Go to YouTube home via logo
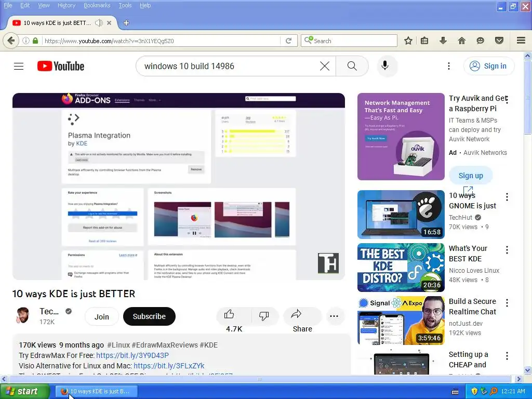532x399 pixels. pyautogui.click(x=61, y=66)
